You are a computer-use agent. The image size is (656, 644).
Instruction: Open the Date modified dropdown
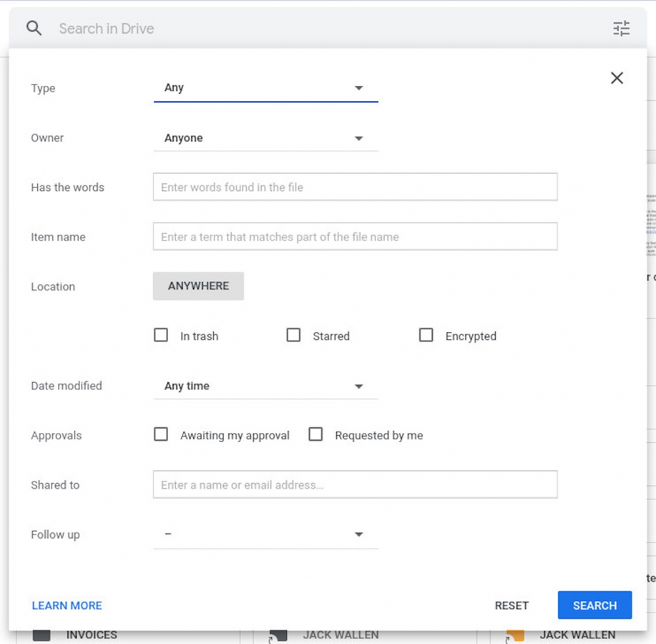click(x=265, y=386)
